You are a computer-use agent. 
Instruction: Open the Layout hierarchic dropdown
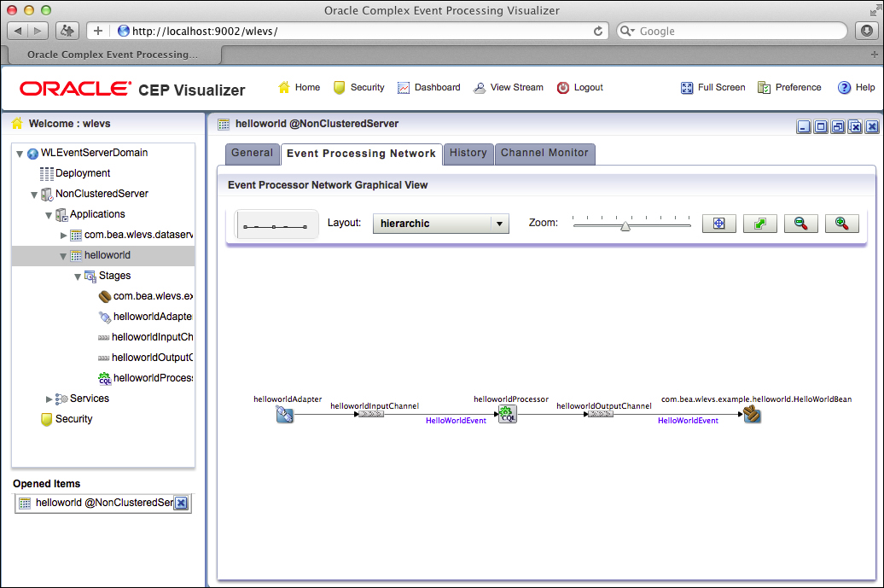click(x=440, y=224)
